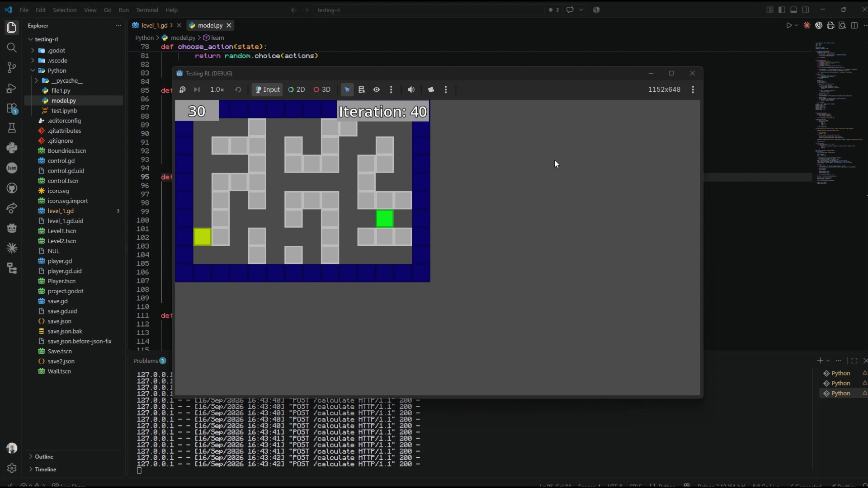Screen dimensions: 868x488
Task: Toggle Input mode in game toolbar
Action: 267,89
